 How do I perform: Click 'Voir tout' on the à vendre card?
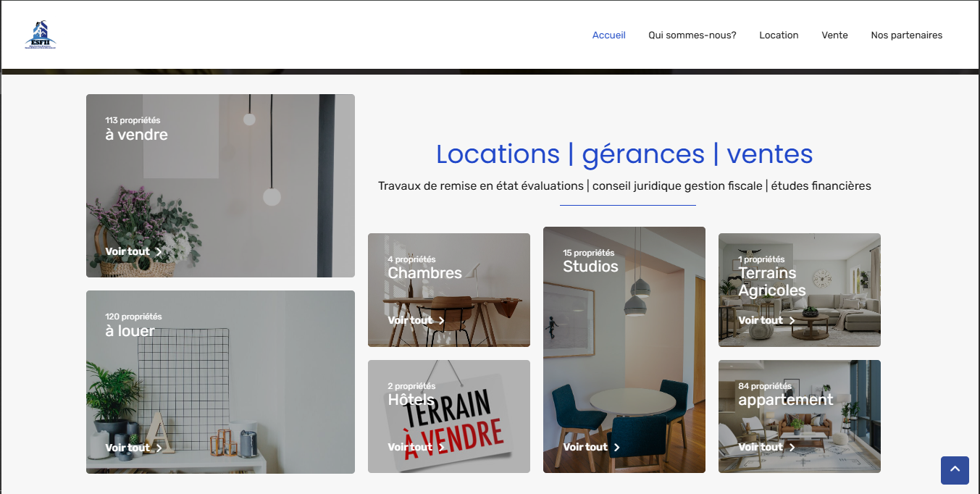point(127,252)
